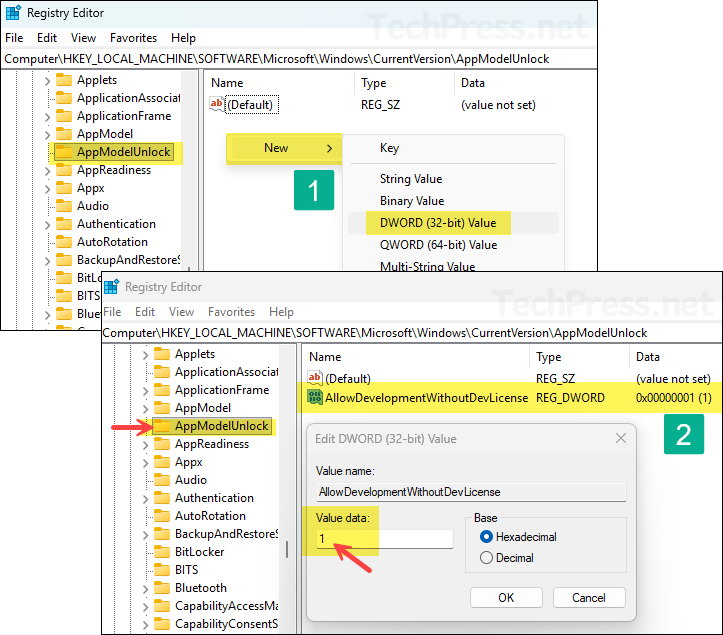This screenshot has width=723, height=635.
Task: Click the Value name field in dialog
Action: [x=471, y=492]
